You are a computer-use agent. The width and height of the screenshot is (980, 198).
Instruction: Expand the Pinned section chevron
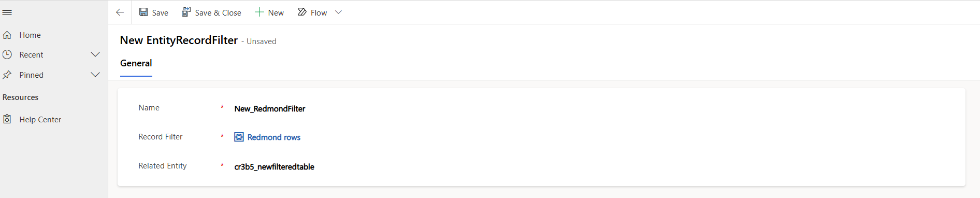(x=95, y=75)
